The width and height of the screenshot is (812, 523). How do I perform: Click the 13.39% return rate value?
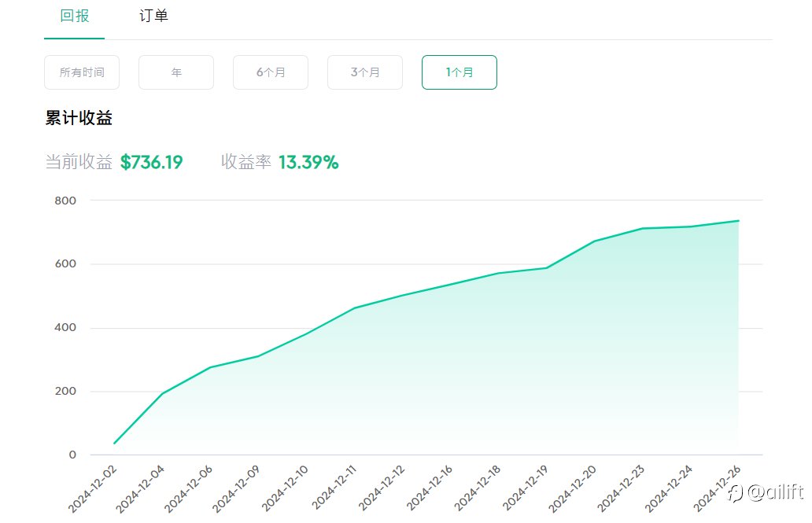pos(308,163)
